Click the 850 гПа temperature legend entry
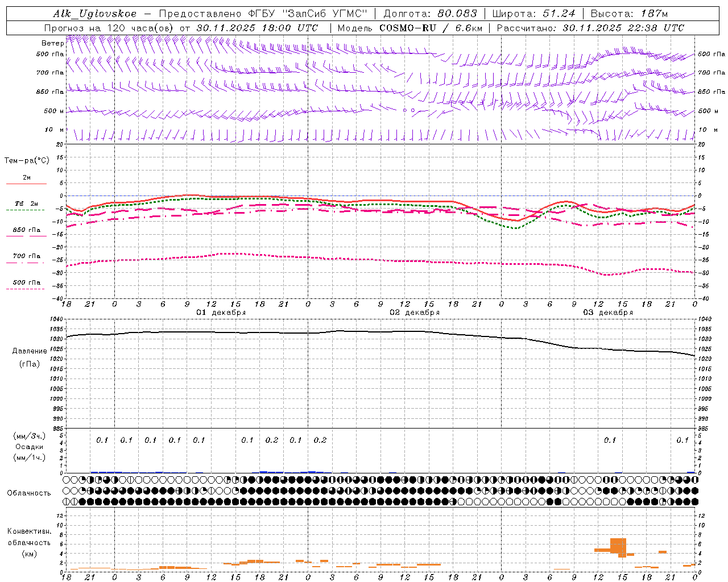 tap(26, 230)
